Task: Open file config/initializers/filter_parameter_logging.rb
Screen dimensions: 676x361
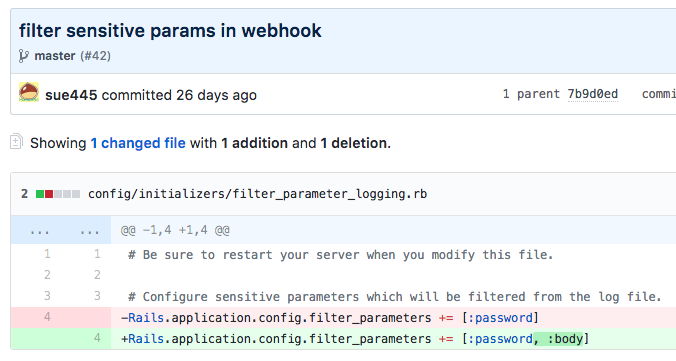Action: click(257, 194)
